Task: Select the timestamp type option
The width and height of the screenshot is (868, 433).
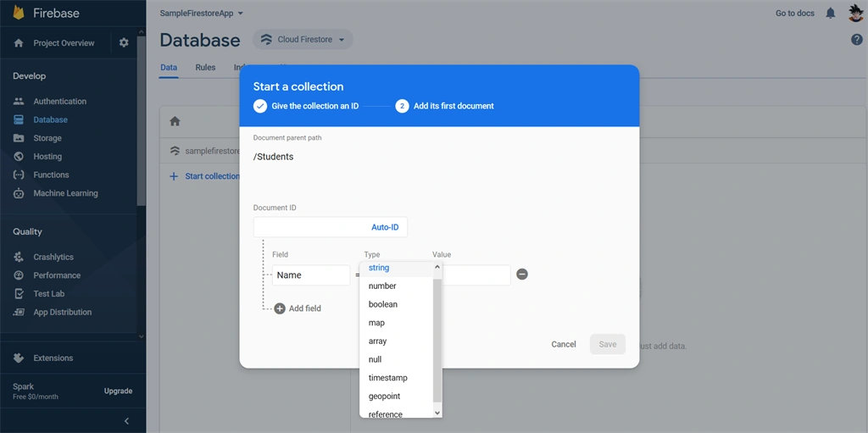Action: [x=397, y=378]
